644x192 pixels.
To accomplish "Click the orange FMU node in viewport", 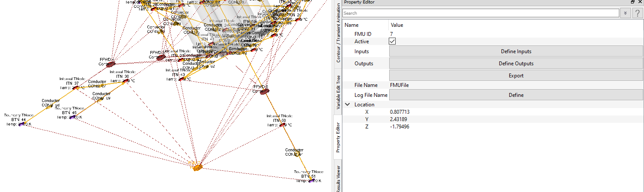I will [197, 166].
